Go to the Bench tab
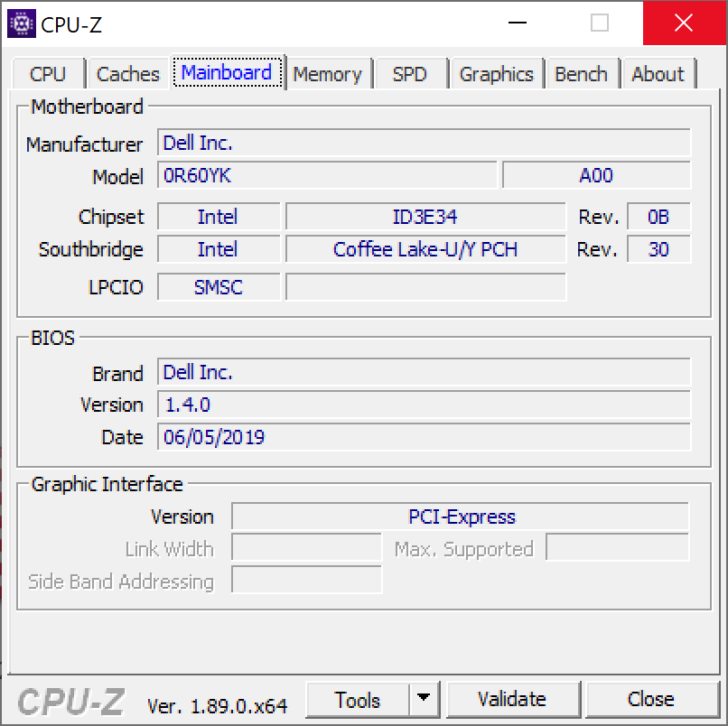Screen dimensions: 728x726 (582, 74)
